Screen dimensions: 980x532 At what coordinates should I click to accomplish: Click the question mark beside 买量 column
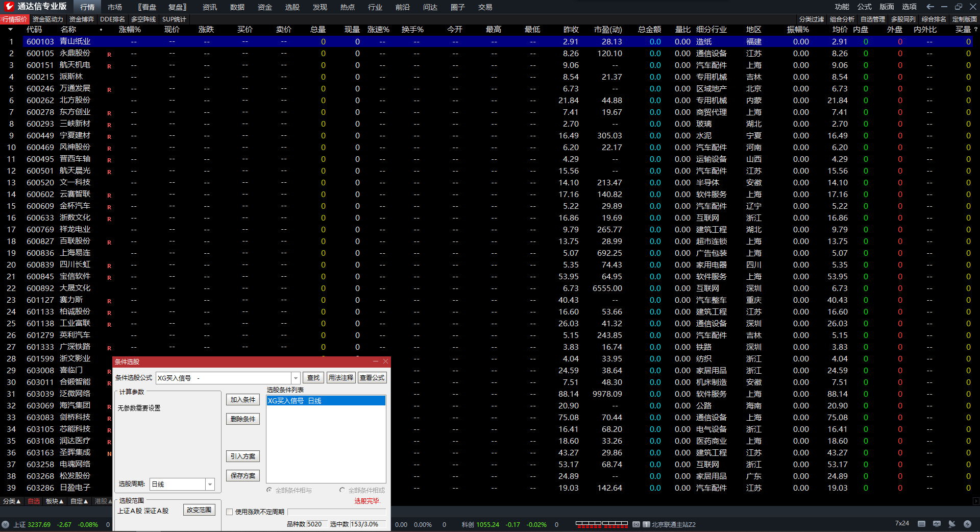point(975,30)
